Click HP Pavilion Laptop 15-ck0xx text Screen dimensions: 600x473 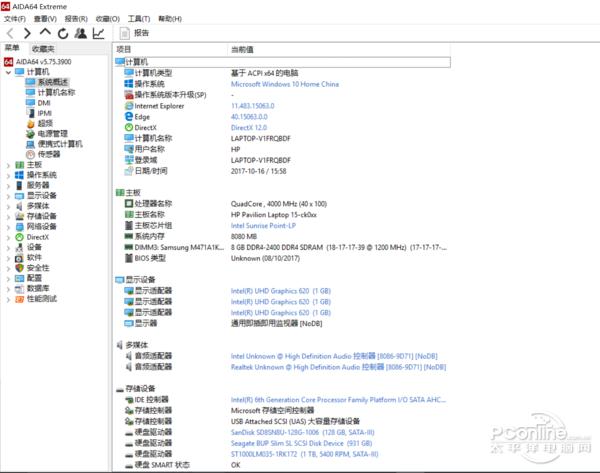pos(274,215)
